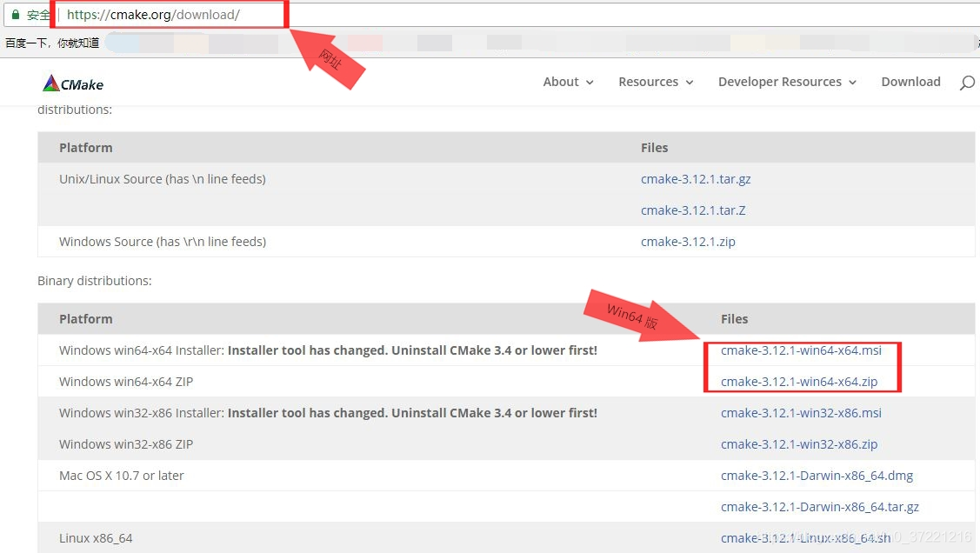Download cmake-3.12.1-Darwin-x86_64.tar.gz file
The image size is (980, 553).
pyautogui.click(x=820, y=507)
